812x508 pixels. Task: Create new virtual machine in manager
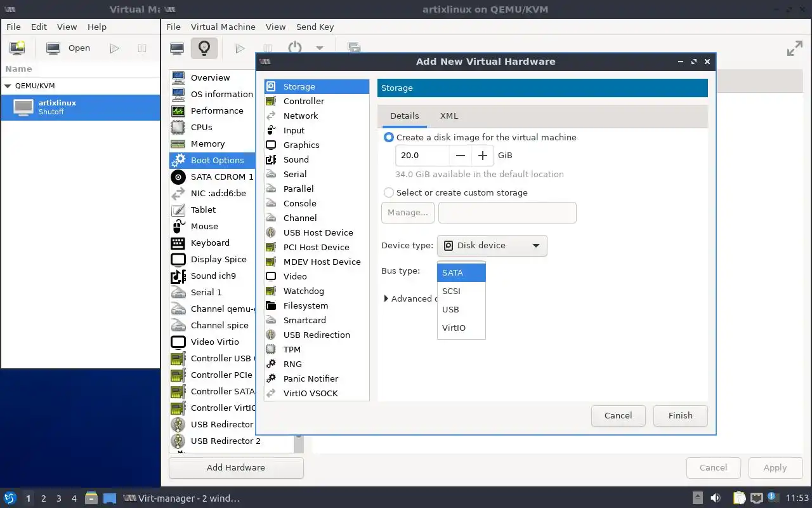pyautogui.click(x=17, y=48)
